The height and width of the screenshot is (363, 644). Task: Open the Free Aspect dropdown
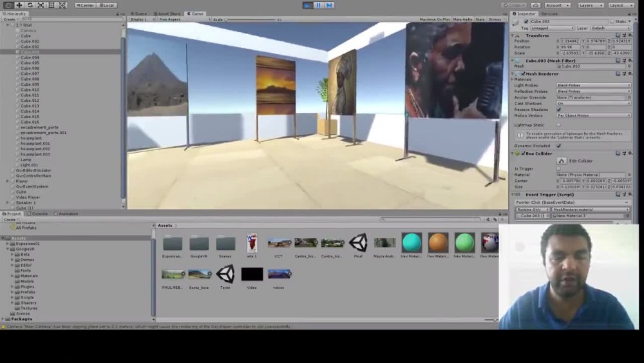pos(184,19)
